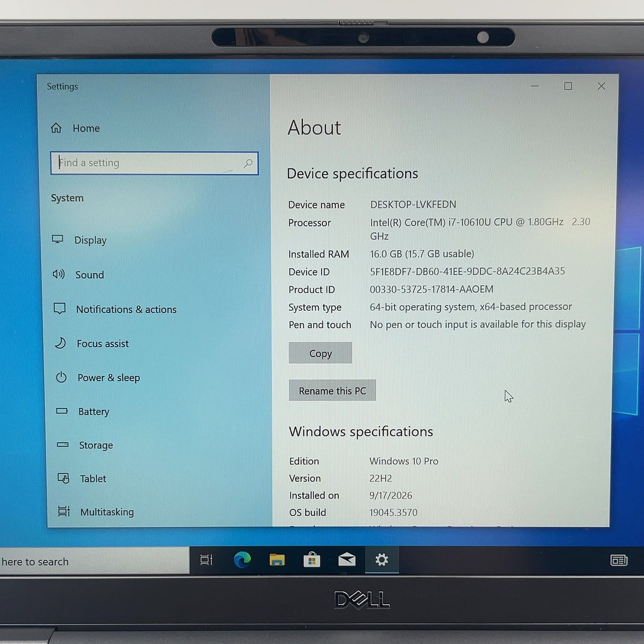This screenshot has width=644, height=644.
Task: Click the taskbar search box
Action: (x=94, y=561)
